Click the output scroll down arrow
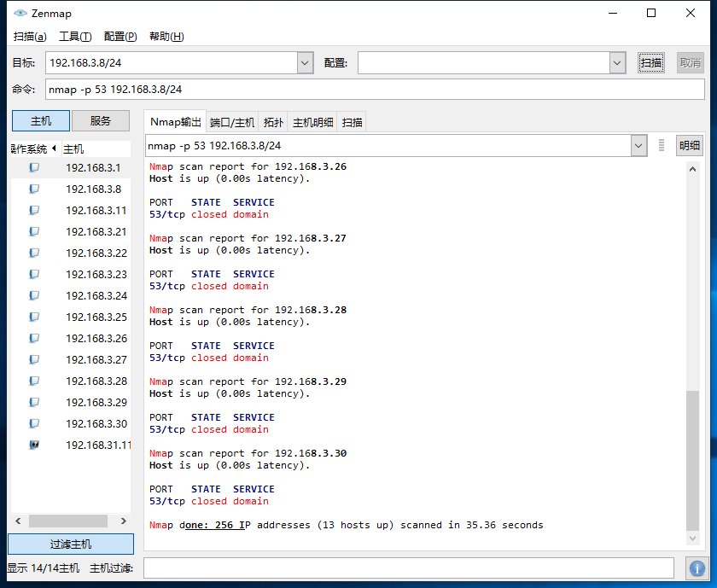 693,539
